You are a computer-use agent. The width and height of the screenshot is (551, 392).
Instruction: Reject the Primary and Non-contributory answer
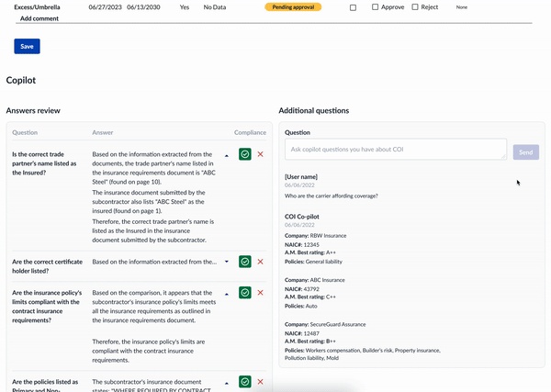point(261,382)
